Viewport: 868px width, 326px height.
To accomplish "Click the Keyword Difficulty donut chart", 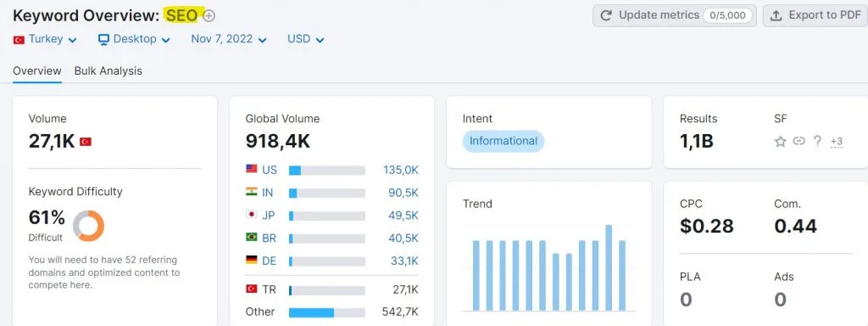I will coord(88,226).
